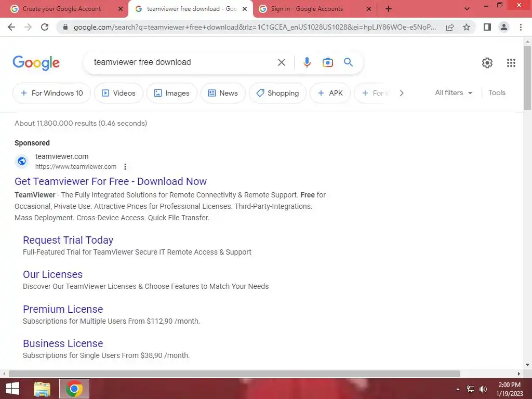This screenshot has height=399, width=532.
Task: Click the padlock site info icon
Action: pos(65,27)
